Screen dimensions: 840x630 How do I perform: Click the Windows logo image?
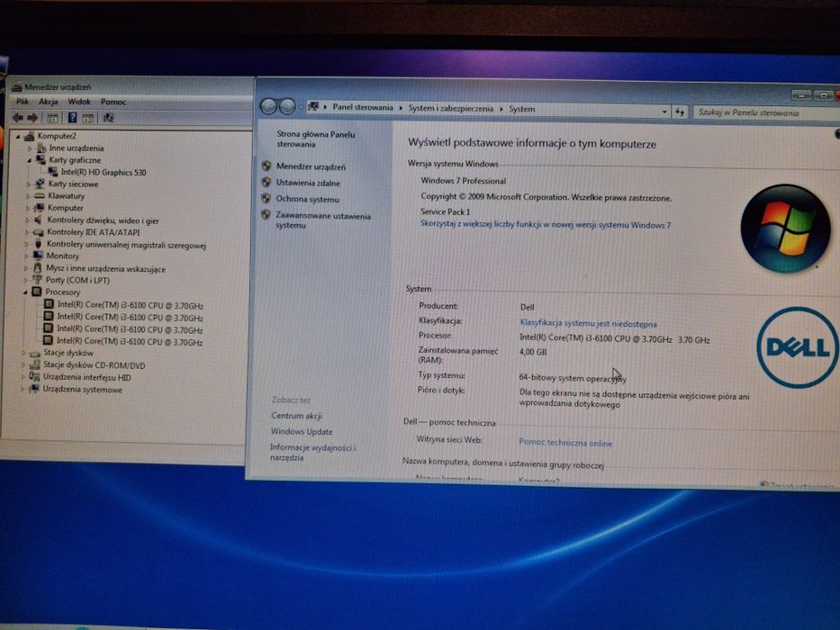785,229
